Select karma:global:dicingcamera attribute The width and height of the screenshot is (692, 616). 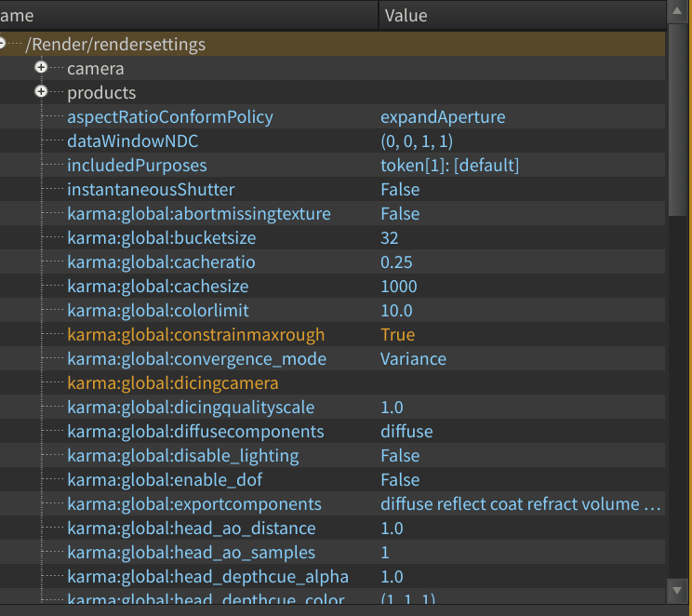tap(173, 383)
